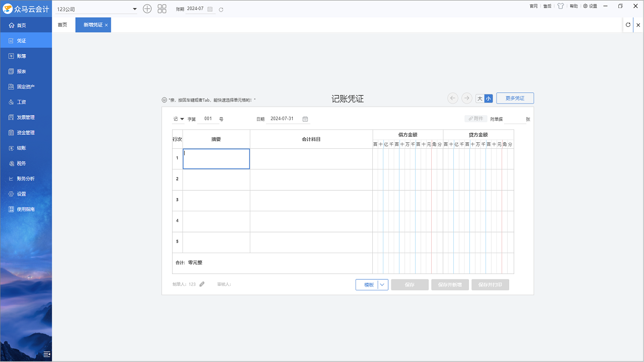Open calendar icon beside voucher date 2024-07-31
The image size is (644, 362).
point(305,119)
